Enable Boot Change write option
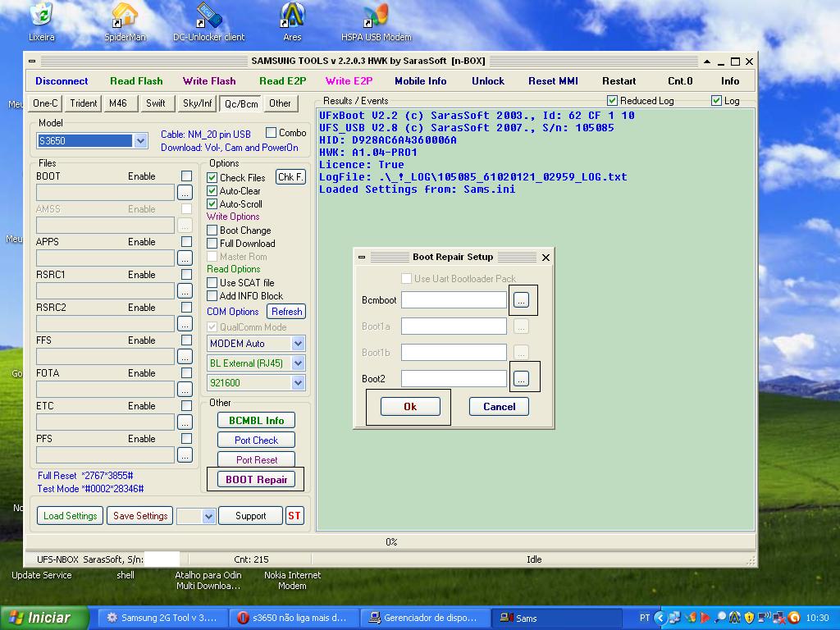Image resolution: width=840 pixels, height=630 pixels. point(212,230)
